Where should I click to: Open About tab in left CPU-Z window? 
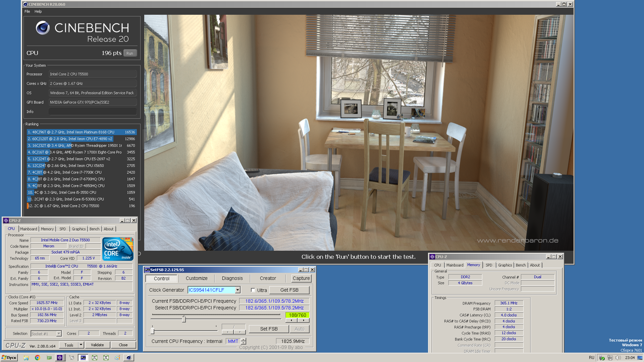coord(109,229)
